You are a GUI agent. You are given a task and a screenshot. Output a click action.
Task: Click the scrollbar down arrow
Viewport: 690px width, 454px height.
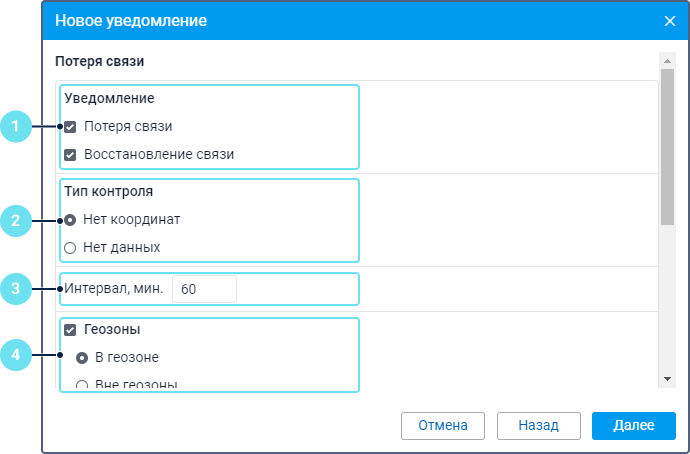click(667, 379)
